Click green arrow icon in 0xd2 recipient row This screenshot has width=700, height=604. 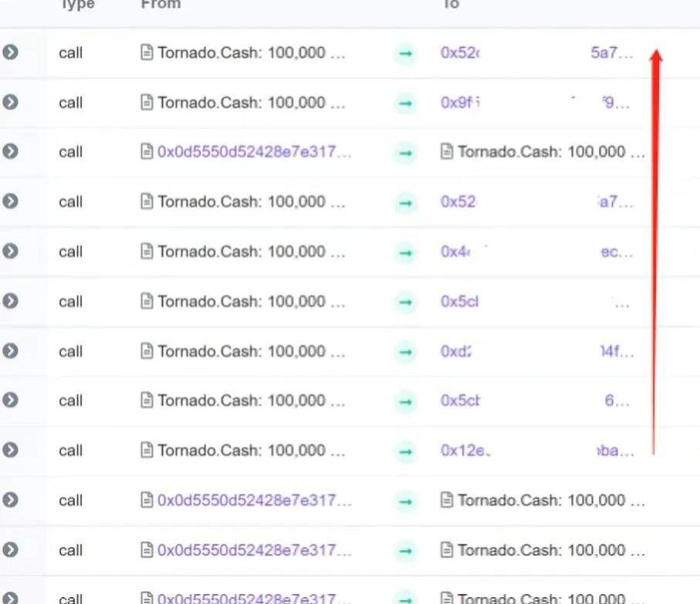click(405, 352)
